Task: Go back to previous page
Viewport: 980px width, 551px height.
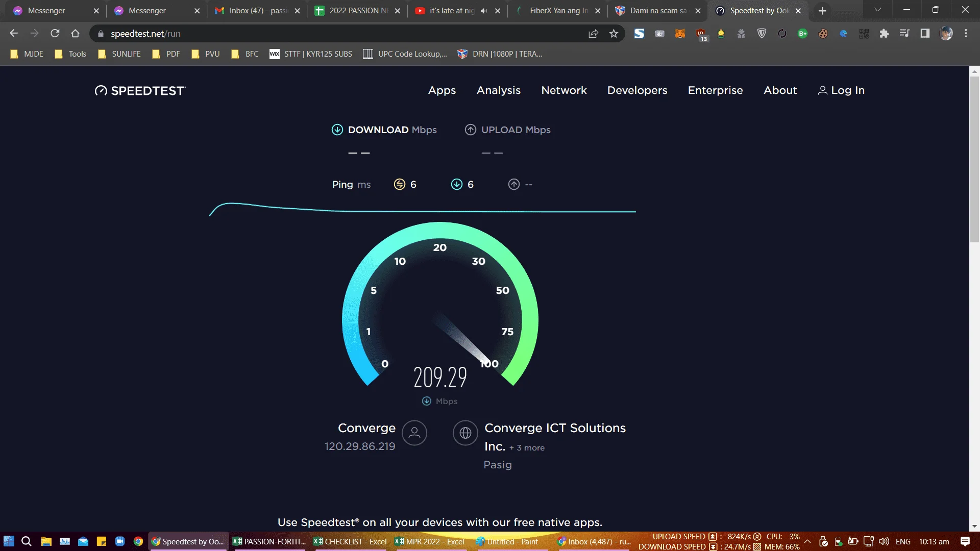Action: (x=14, y=34)
